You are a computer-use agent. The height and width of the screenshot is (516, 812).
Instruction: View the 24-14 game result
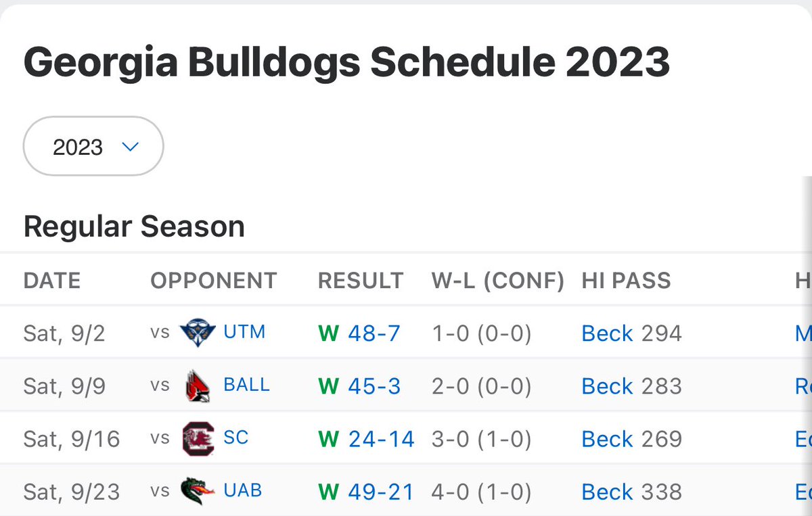click(x=382, y=439)
